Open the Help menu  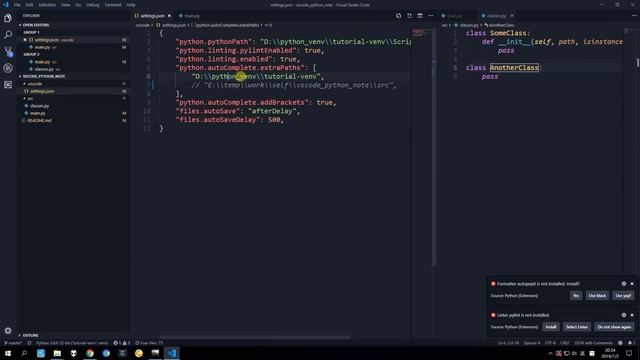tap(131, 5)
